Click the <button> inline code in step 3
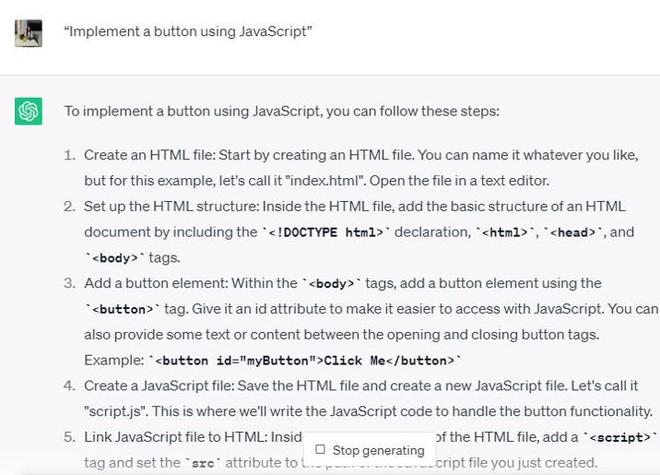 click(115, 309)
